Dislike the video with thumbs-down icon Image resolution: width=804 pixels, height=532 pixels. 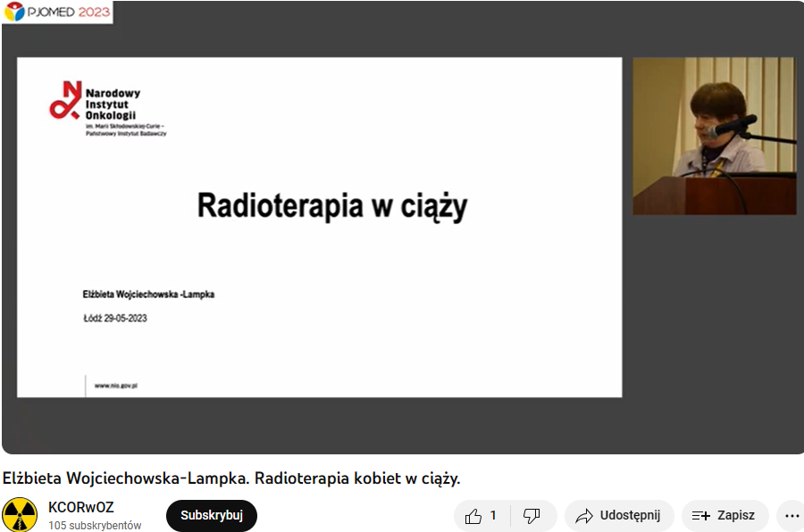tap(532, 516)
